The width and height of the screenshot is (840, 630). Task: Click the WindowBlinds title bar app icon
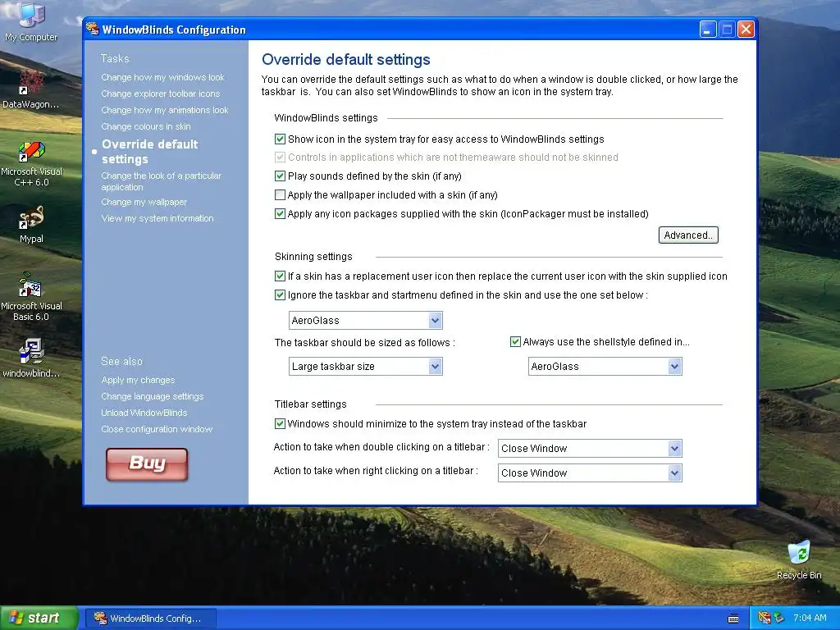click(x=94, y=29)
